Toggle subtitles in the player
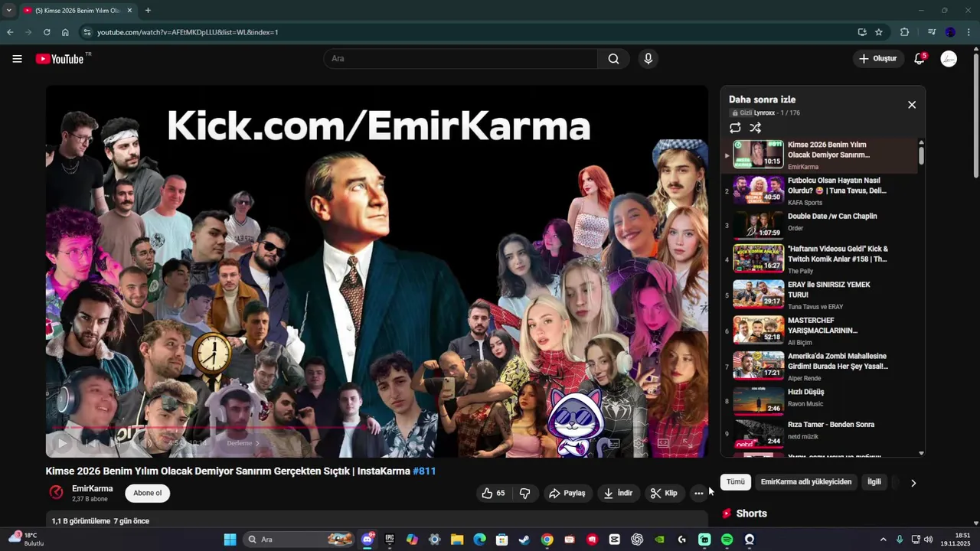 [x=613, y=443]
